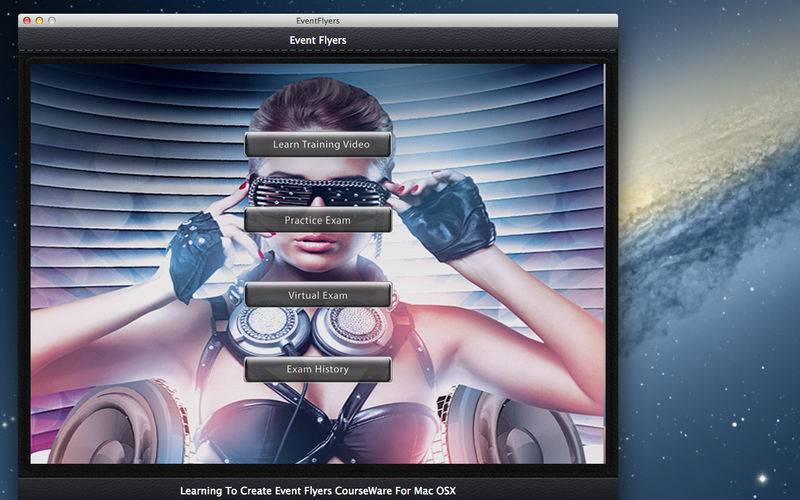The width and height of the screenshot is (800, 500).
Task: Open the Learn Training Video section
Action: 318,144
